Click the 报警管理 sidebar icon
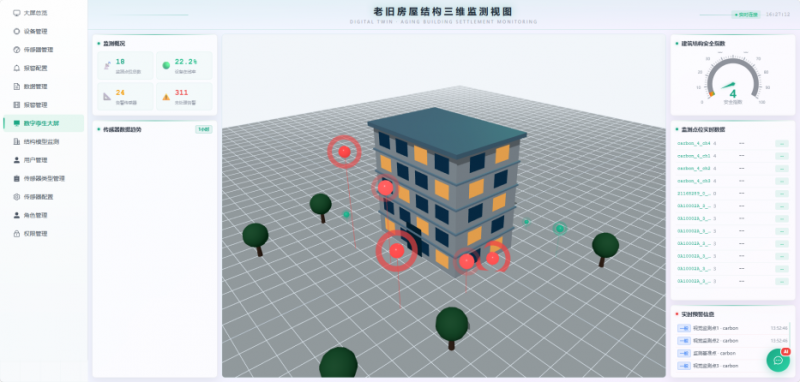 click(x=17, y=105)
